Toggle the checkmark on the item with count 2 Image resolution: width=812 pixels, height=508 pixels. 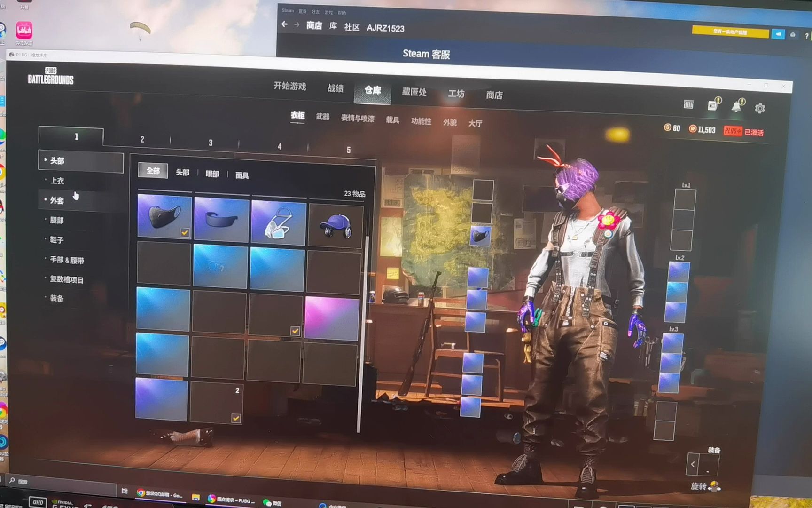(x=236, y=418)
